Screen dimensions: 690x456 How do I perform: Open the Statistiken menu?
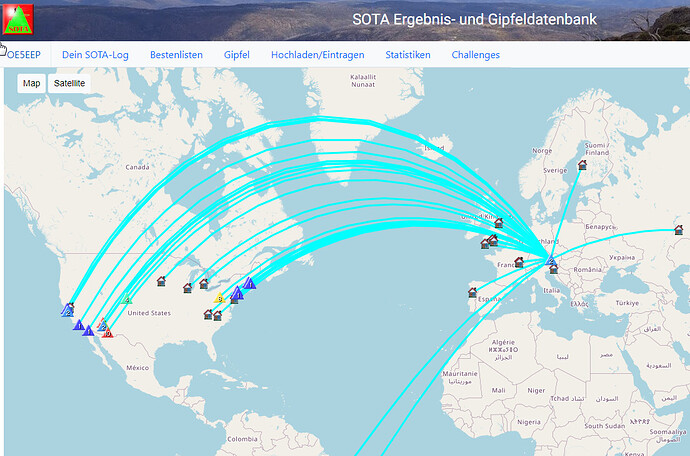[x=408, y=55]
